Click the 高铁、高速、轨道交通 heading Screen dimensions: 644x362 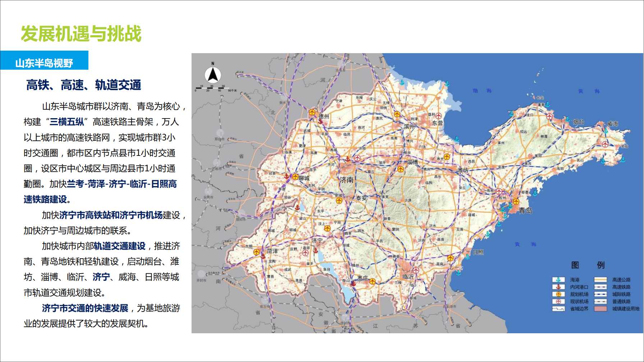click(83, 85)
